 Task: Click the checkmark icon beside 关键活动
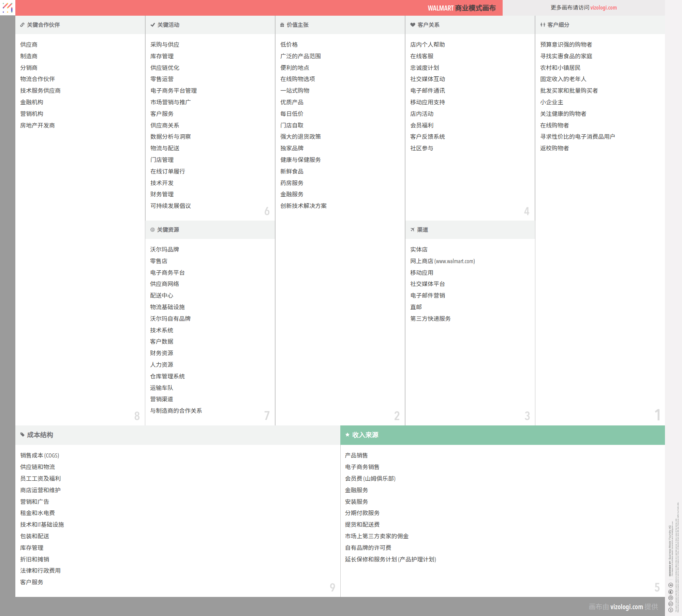153,25
